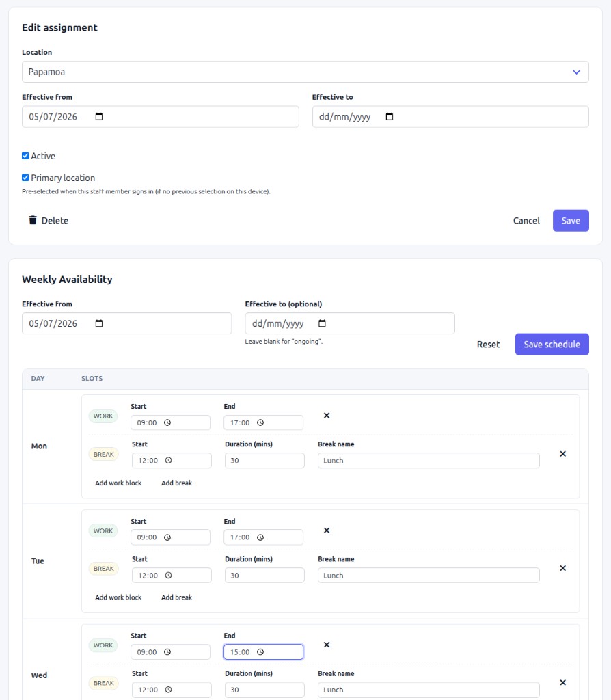Image resolution: width=611 pixels, height=700 pixels.
Task: Click the DAY column header
Action: (38, 378)
